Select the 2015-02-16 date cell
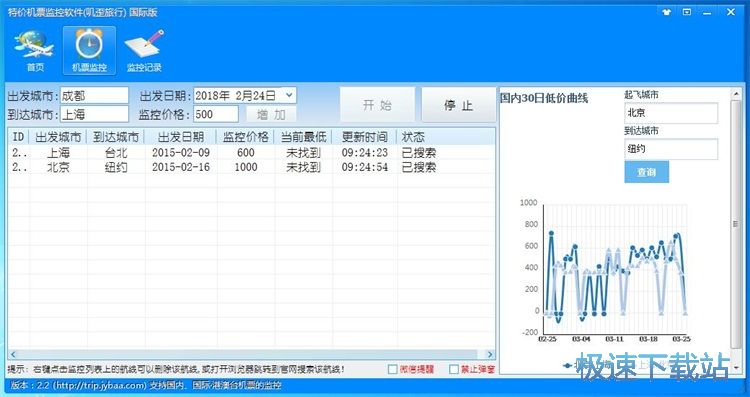750x397 pixels. tap(180, 167)
